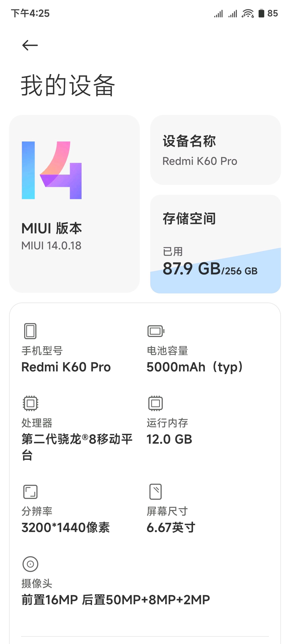The width and height of the screenshot is (290, 644).
Task: Tap the Wi-Fi status icon
Action: pos(248,13)
